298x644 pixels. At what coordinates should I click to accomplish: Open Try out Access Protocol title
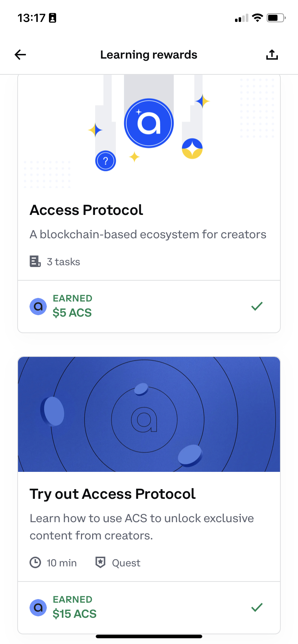click(113, 494)
